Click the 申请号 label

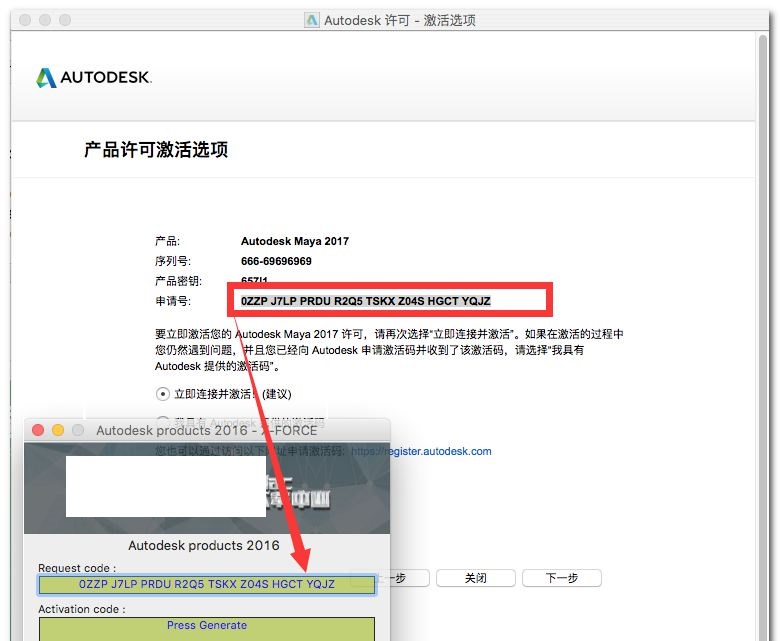click(x=173, y=301)
